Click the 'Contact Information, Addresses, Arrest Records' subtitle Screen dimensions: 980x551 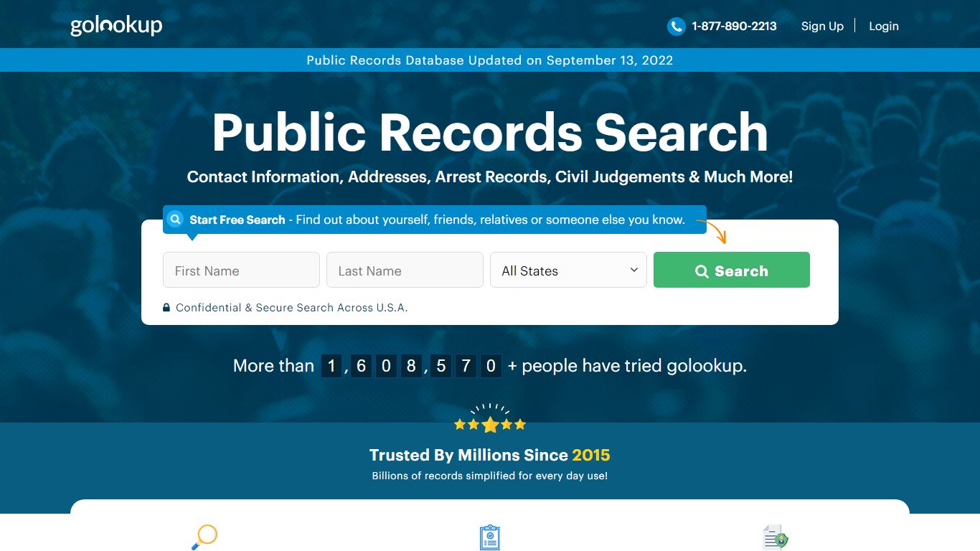(490, 177)
